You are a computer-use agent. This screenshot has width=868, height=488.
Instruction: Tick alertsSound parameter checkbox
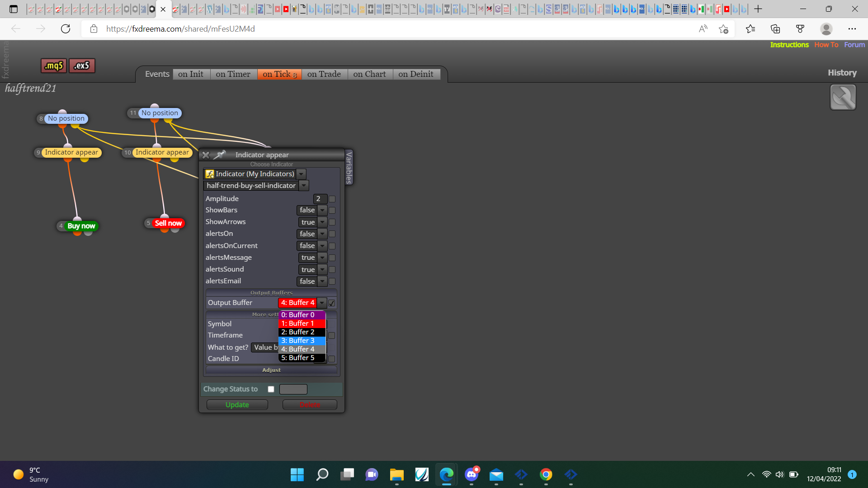(332, 269)
